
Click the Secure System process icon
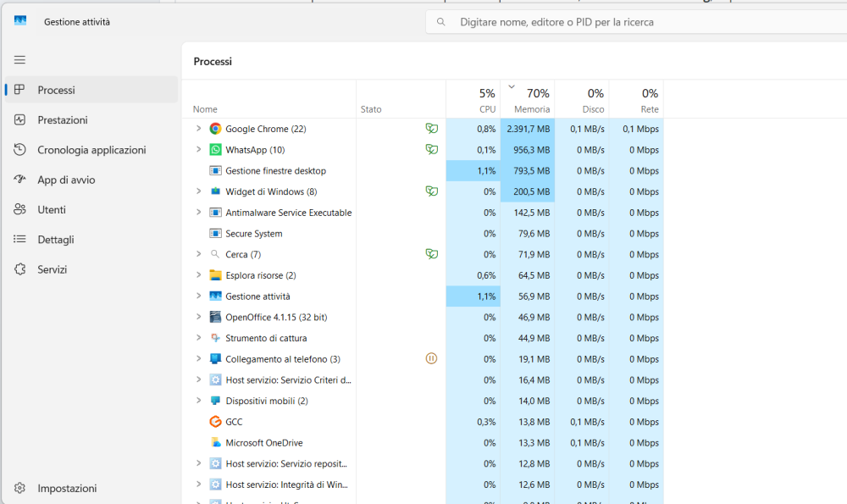click(x=215, y=233)
